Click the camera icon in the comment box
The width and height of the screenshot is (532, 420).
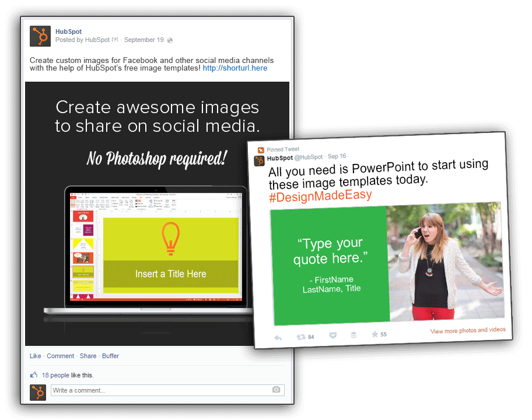coord(276,390)
